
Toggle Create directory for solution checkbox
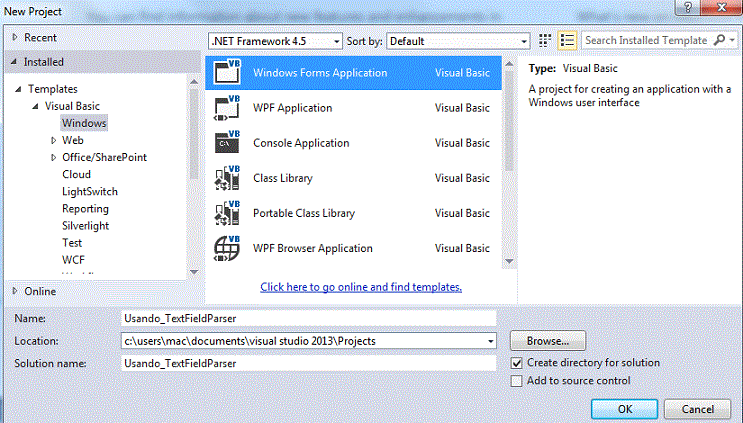click(x=516, y=363)
